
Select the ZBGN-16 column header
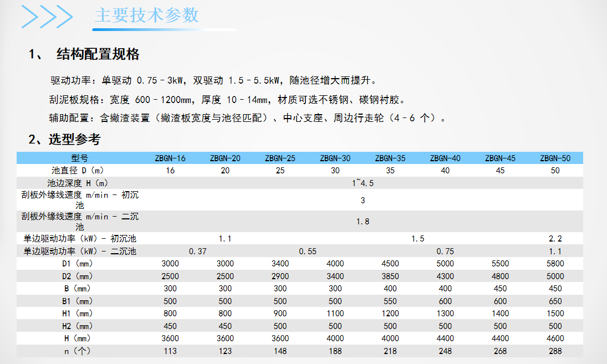coord(170,158)
